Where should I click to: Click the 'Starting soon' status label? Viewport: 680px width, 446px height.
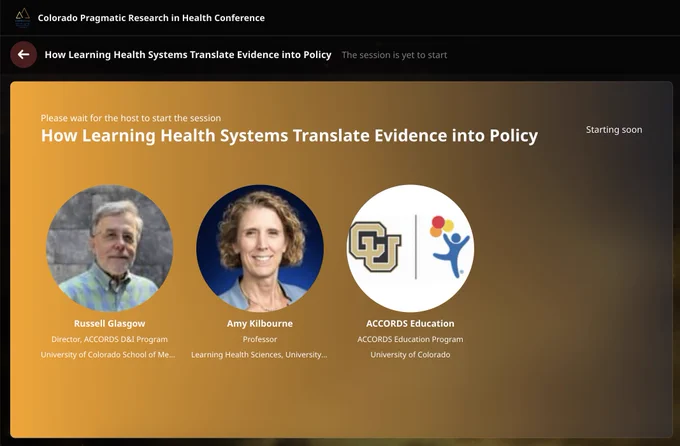(614, 130)
